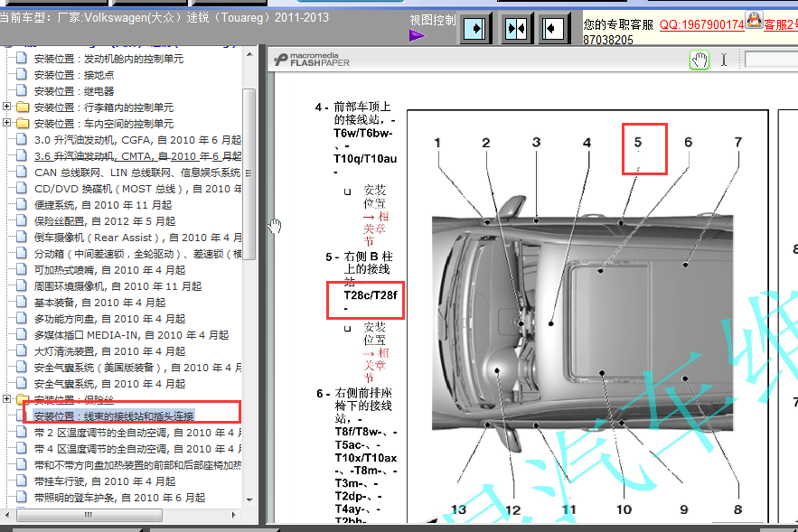The height and width of the screenshot is (532, 798).
Task: Open 带 4 区温度调节的全自动空调 entry
Action: (137, 450)
